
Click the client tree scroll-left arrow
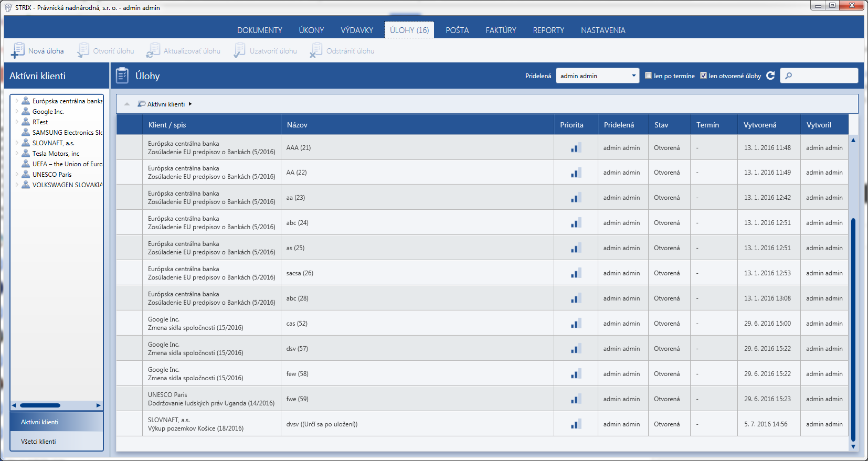[x=14, y=405]
